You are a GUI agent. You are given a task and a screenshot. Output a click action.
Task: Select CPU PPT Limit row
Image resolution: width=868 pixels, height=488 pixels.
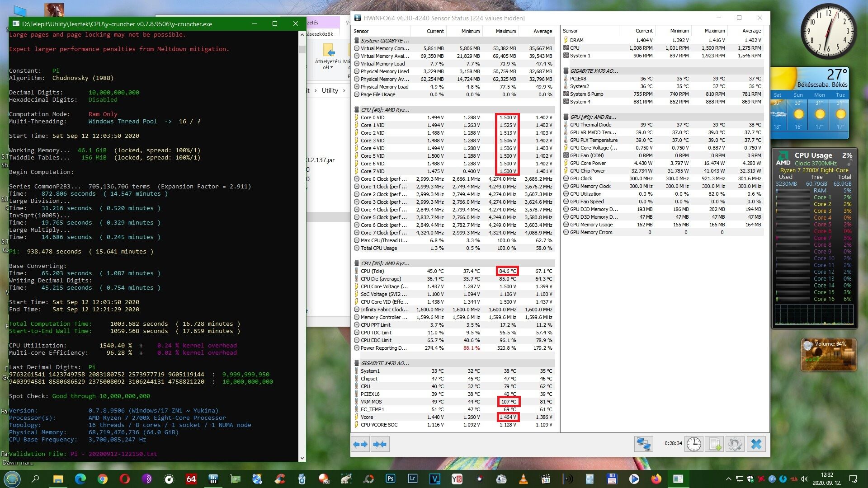coord(453,325)
